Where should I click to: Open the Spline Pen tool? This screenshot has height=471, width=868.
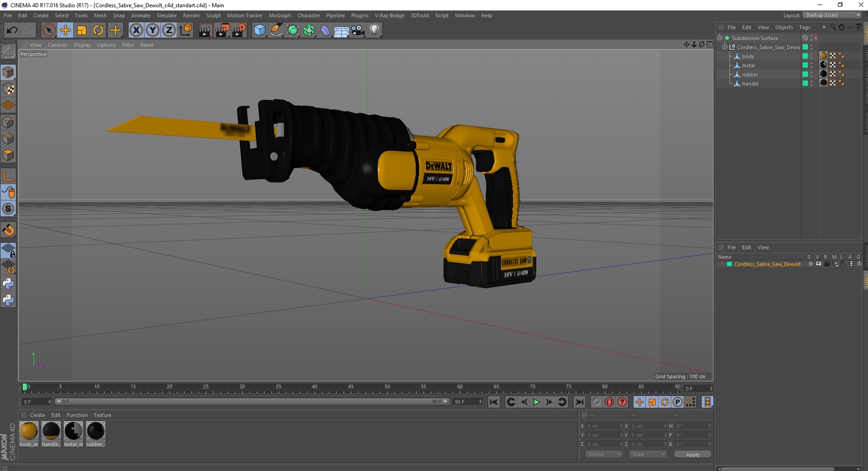pos(276,30)
